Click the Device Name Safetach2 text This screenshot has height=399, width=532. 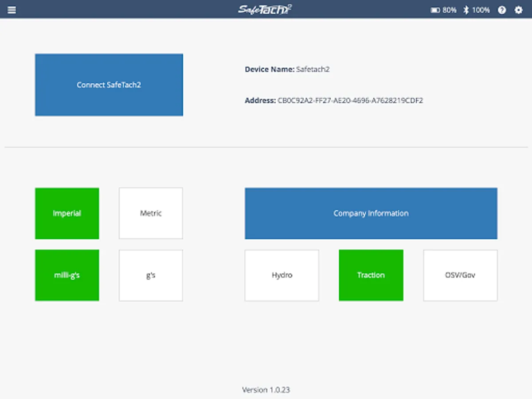(x=287, y=69)
